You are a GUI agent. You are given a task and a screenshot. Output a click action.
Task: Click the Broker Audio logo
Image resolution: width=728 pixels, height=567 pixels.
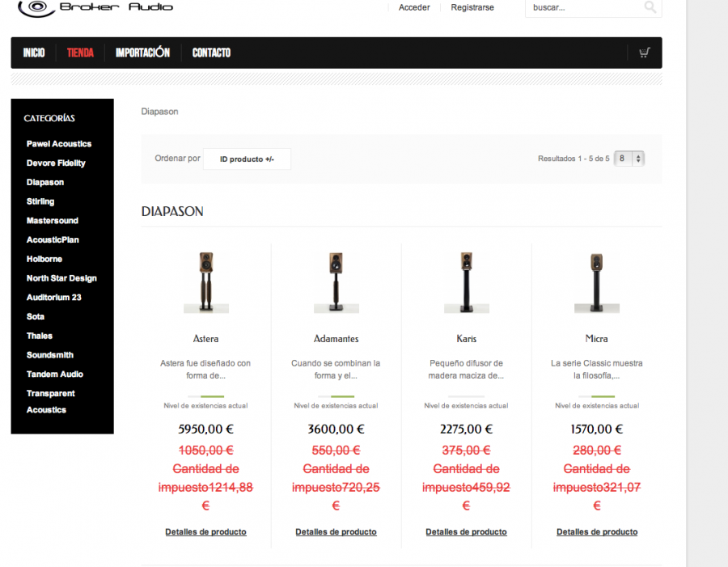(95, 8)
